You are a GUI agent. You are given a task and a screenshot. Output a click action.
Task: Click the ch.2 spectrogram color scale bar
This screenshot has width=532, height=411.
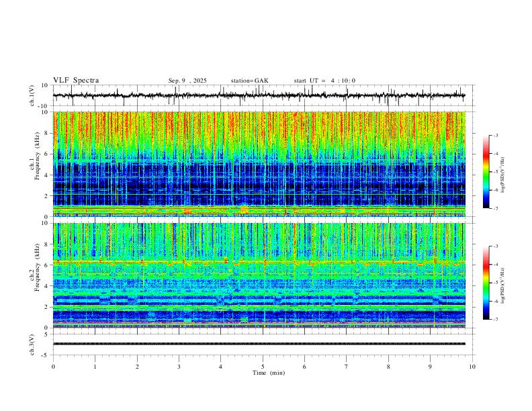[486, 283]
